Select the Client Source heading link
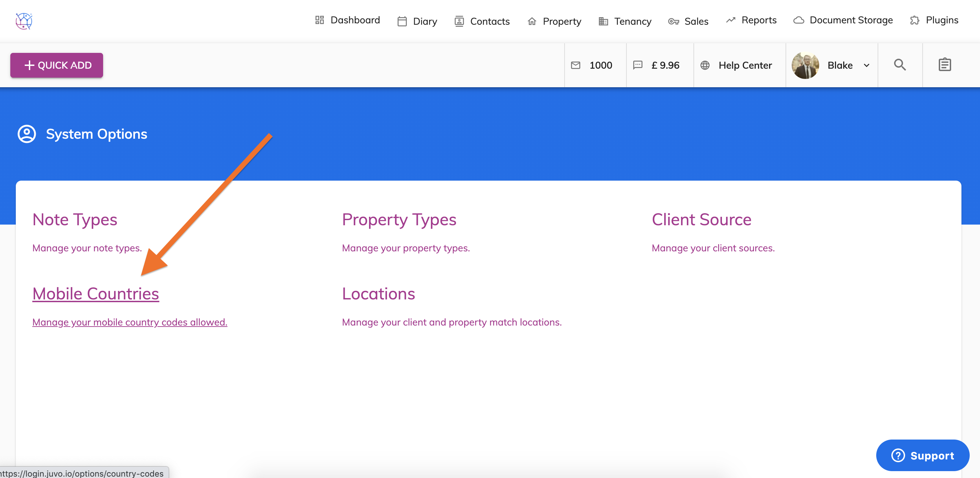This screenshot has width=980, height=478. click(701, 219)
